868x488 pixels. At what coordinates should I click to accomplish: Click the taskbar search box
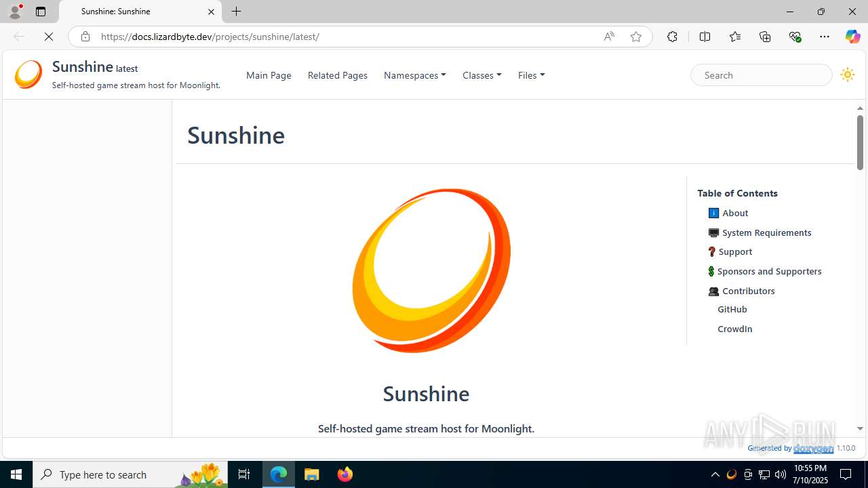pyautogui.click(x=130, y=474)
